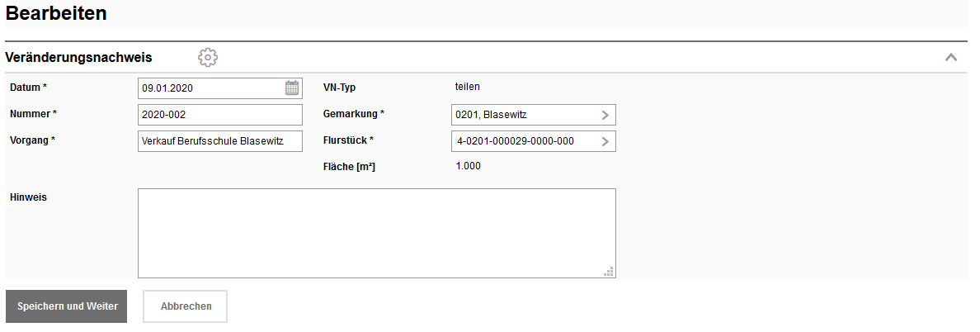Click the Fläche value '1.000'
Screen dimensions: 980x332
pos(468,166)
